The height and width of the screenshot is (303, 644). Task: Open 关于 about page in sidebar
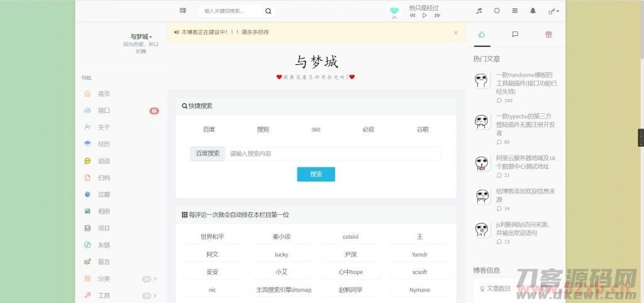pos(104,127)
